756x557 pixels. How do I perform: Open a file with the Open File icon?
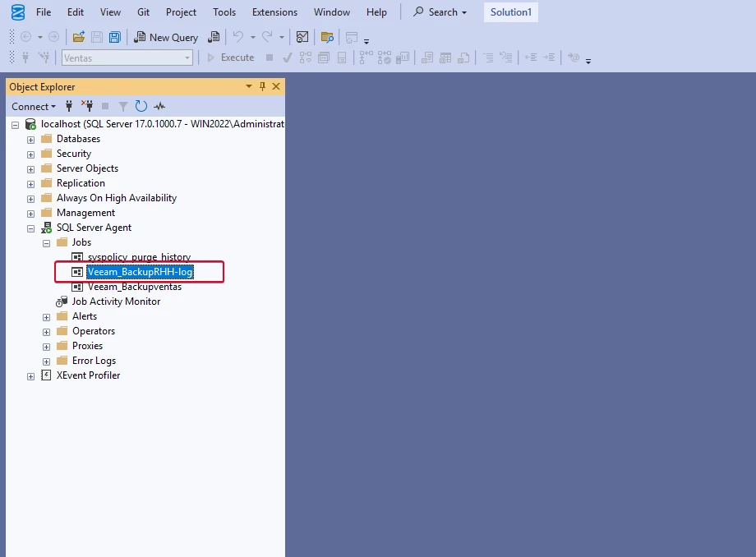coord(79,37)
